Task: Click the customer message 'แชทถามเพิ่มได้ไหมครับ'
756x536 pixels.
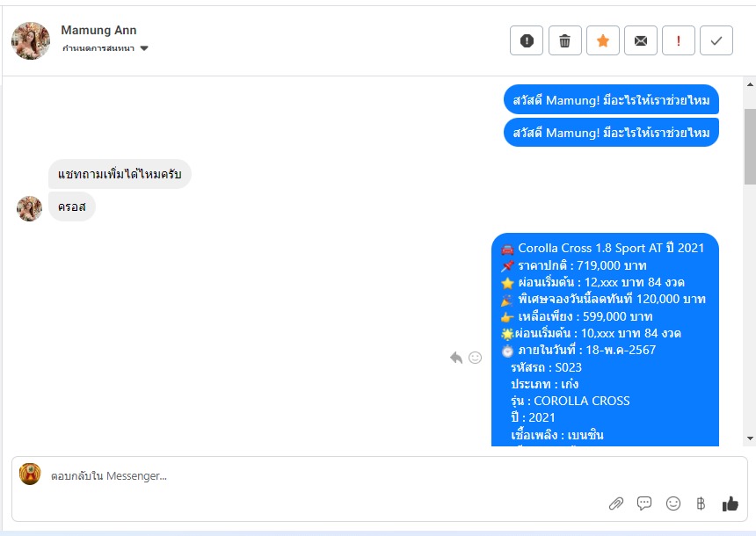Action: (120, 174)
